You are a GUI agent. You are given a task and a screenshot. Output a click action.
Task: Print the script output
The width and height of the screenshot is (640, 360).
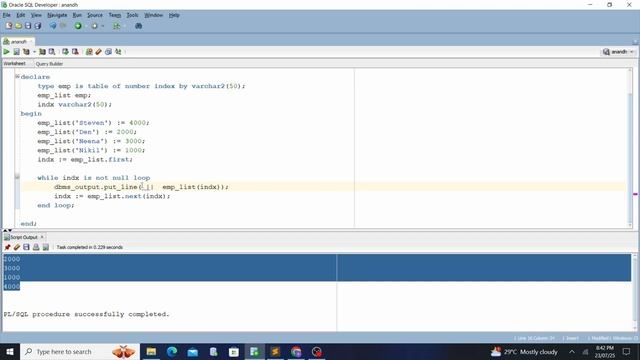tap(36, 247)
